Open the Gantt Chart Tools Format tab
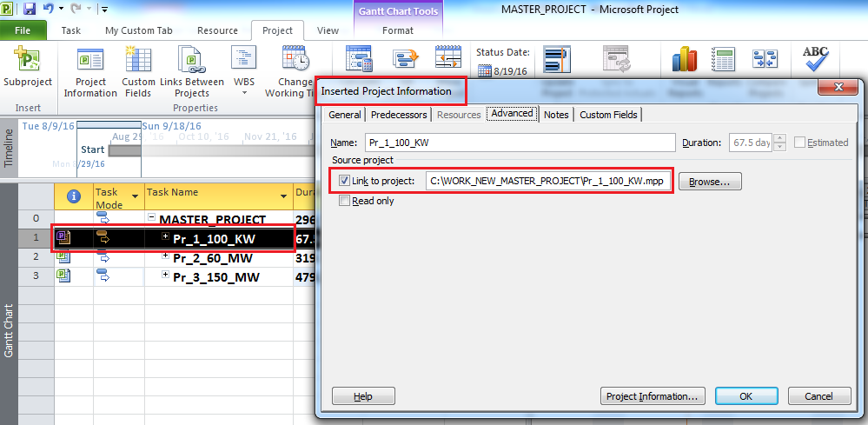 pos(398,31)
